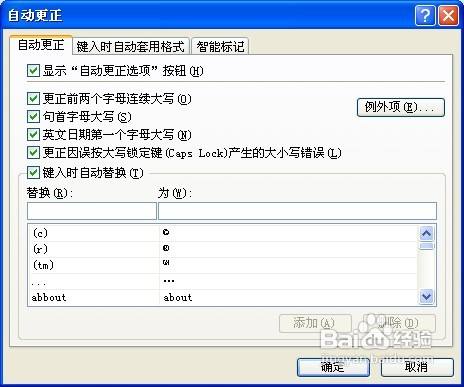Uncheck 更正前两个字母连续大写 option
464x387 pixels.
pos(33,99)
